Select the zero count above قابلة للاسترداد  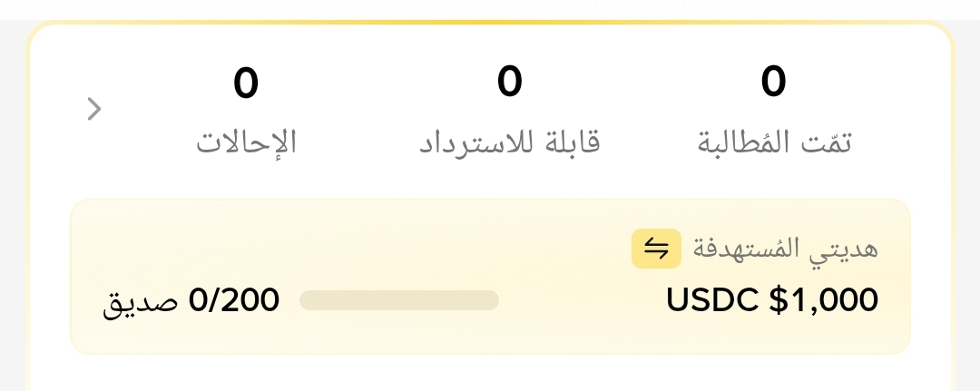click(x=509, y=83)
